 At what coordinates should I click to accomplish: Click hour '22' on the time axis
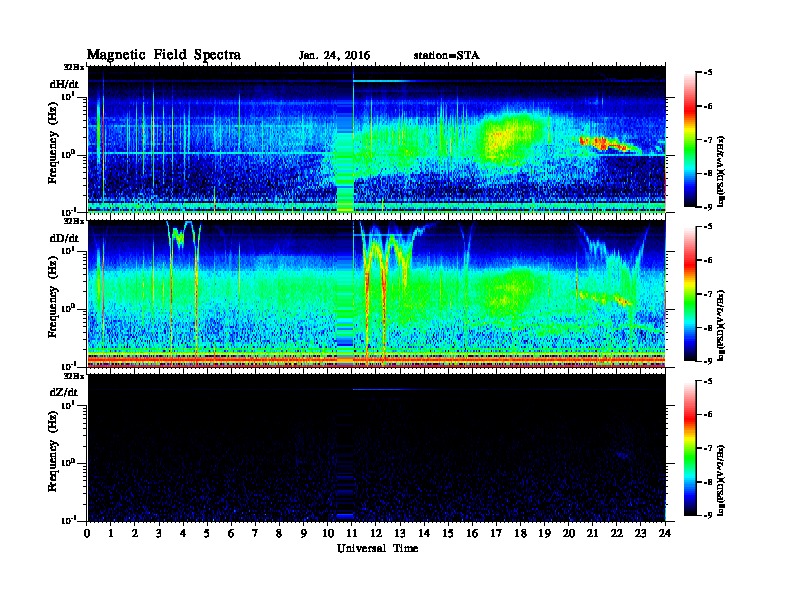pyautogui.click(x=617, y=534)
